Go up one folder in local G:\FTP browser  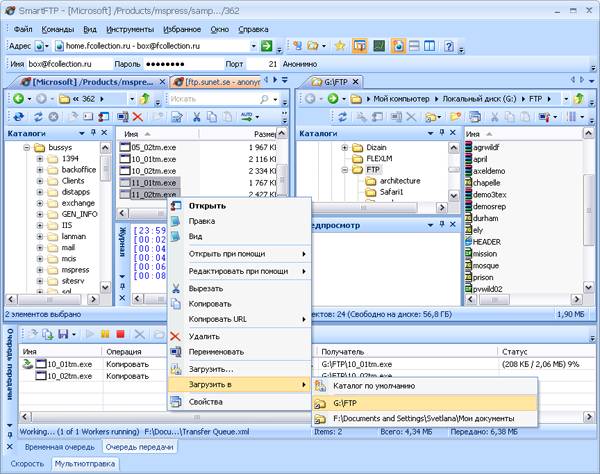(579, 99)
